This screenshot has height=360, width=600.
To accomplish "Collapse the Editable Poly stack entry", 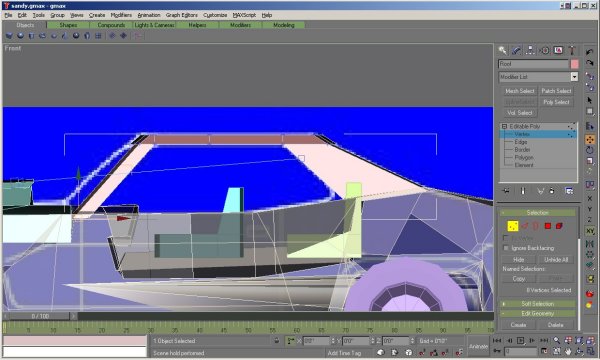I will [x=504, y=126].
